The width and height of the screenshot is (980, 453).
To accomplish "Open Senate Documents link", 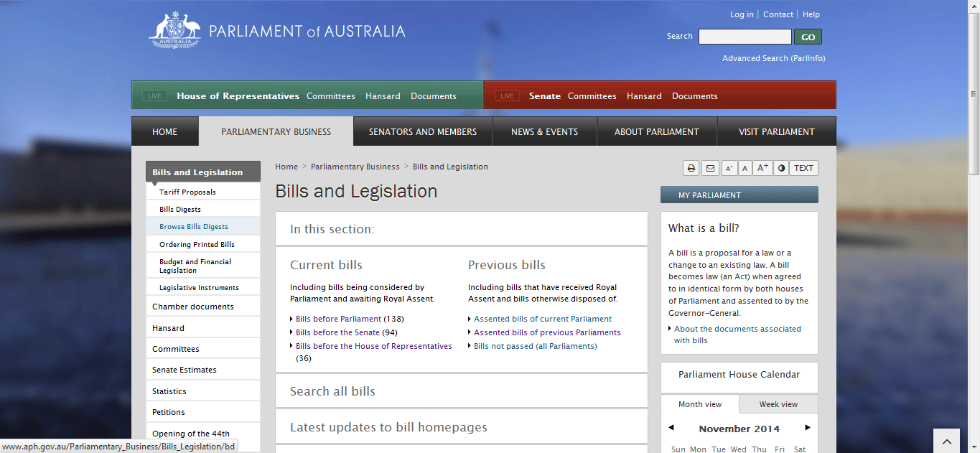I will click(695, 96).
